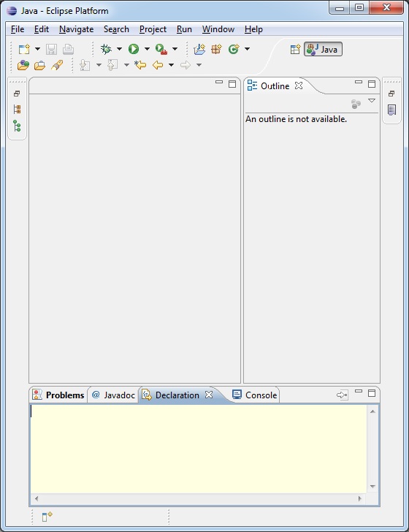Open the New wizard dropdown arrow
This screenshot has height=532, width=409.
pyautogui.click(x=38, y=49)
